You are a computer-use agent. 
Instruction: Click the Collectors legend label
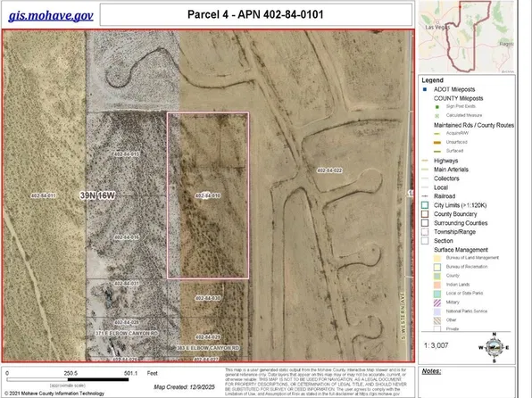446,178
